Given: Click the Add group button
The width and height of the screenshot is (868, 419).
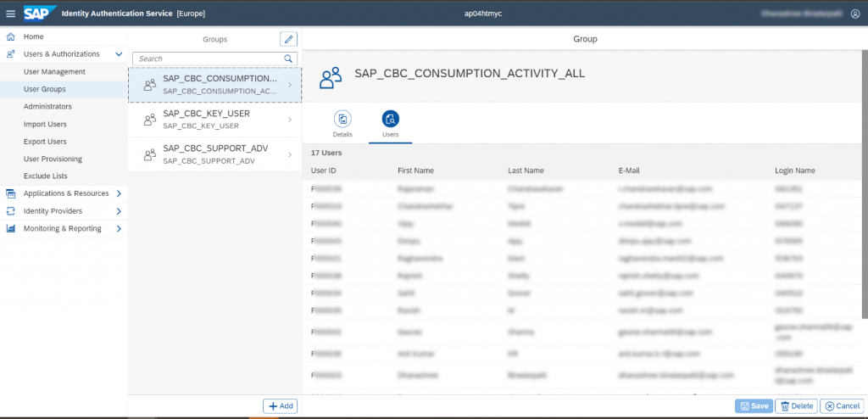Looking at the screenshot, I should coord(280,406).
